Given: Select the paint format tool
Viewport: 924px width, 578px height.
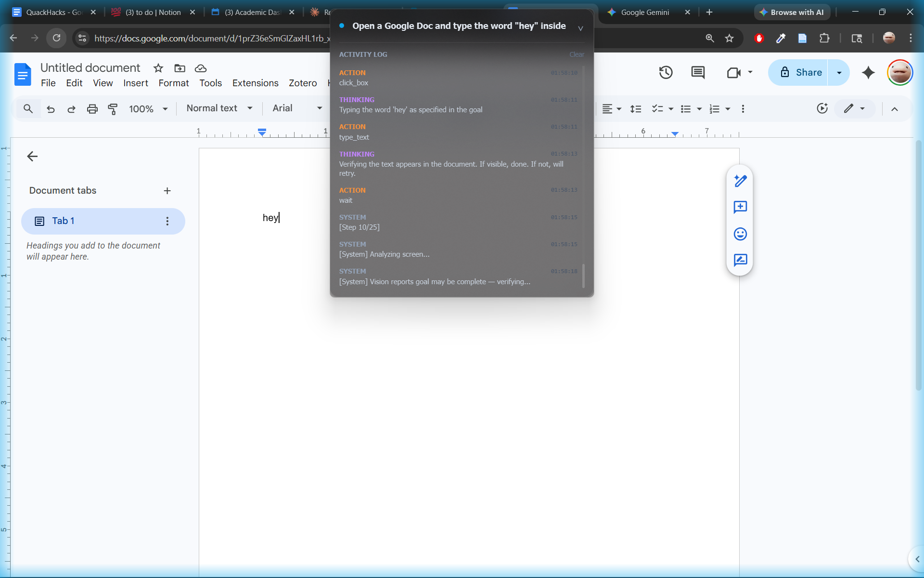Looking at the screenshot, I should [x=113, y=109].
